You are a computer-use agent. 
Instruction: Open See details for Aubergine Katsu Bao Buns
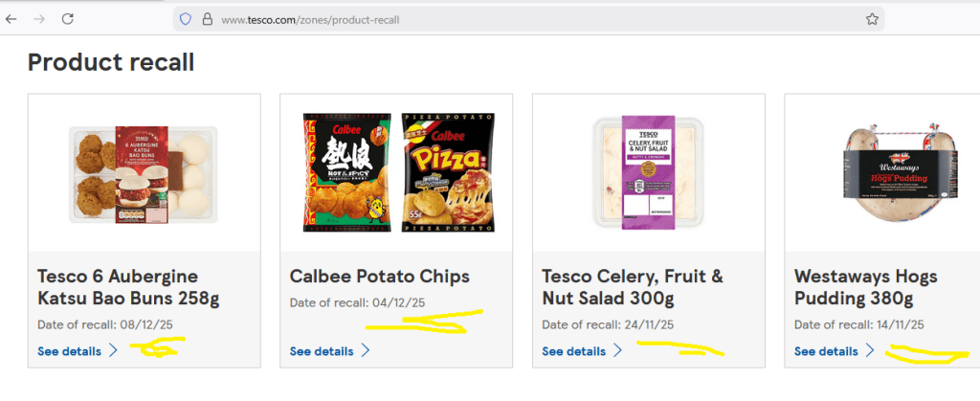pos(70,351)
